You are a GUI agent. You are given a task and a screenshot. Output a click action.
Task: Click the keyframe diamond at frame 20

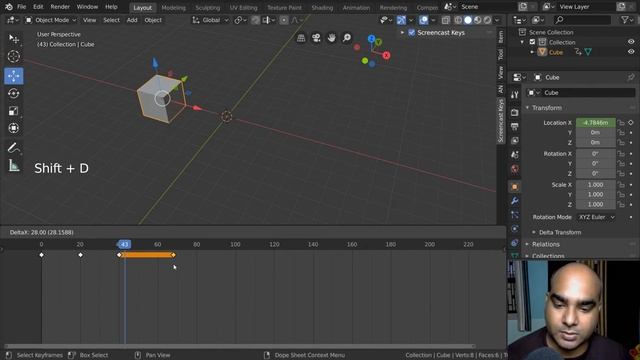80,255
